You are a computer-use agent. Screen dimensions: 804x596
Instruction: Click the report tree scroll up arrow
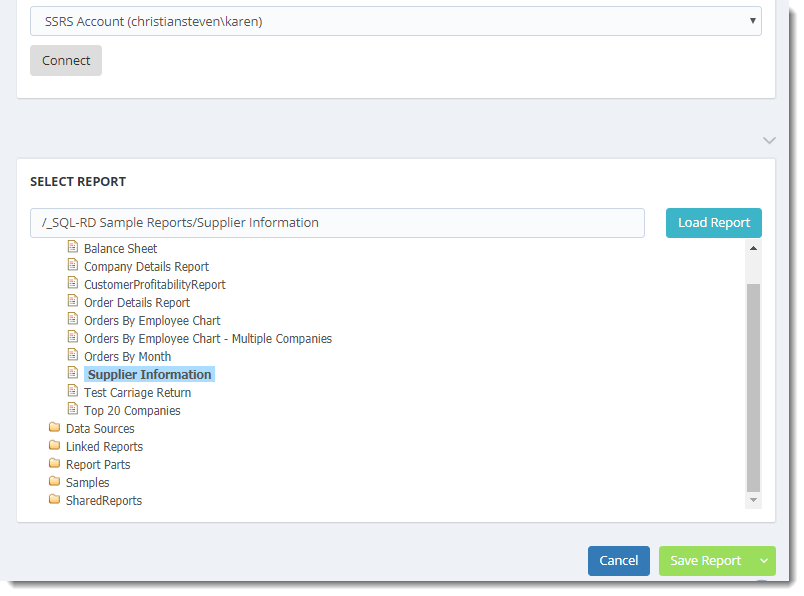[x=753, y=248]
